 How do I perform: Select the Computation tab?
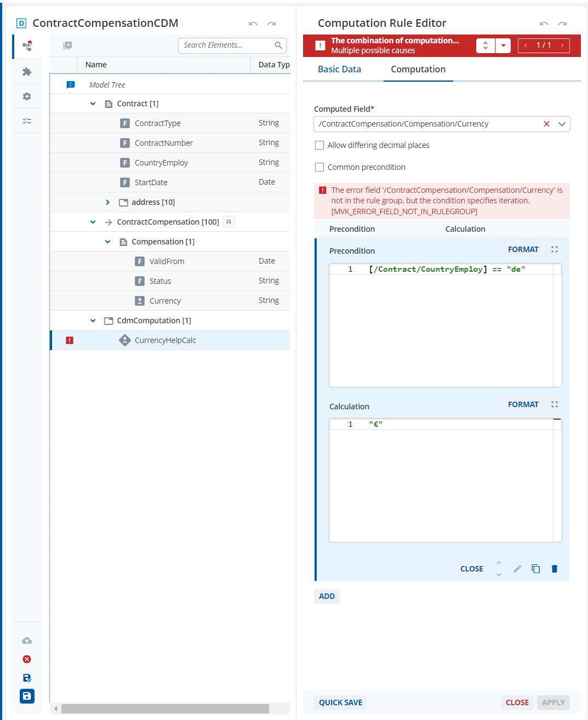point(418,69)
